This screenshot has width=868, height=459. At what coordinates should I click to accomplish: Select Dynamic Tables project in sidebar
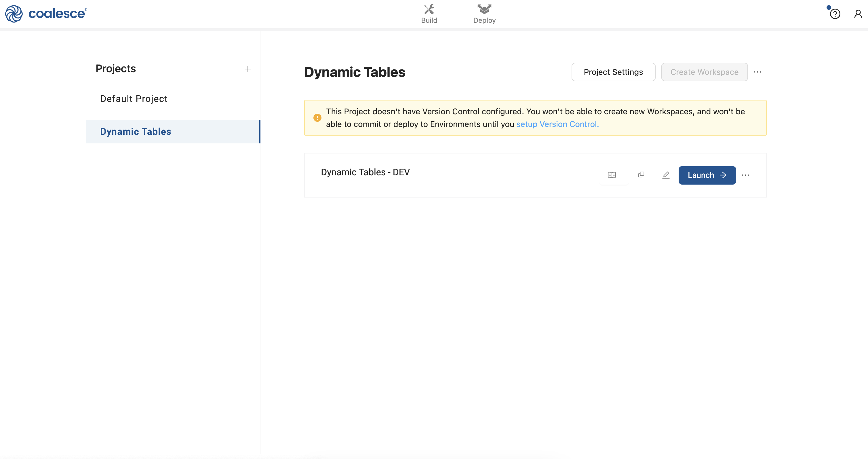point(136,132)
